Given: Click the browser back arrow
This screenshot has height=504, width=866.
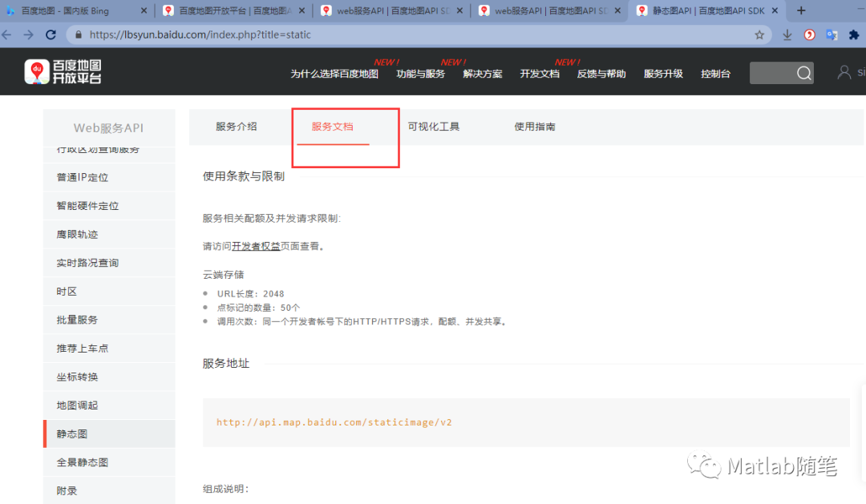Looking at the screenshot, I should 6,34.
